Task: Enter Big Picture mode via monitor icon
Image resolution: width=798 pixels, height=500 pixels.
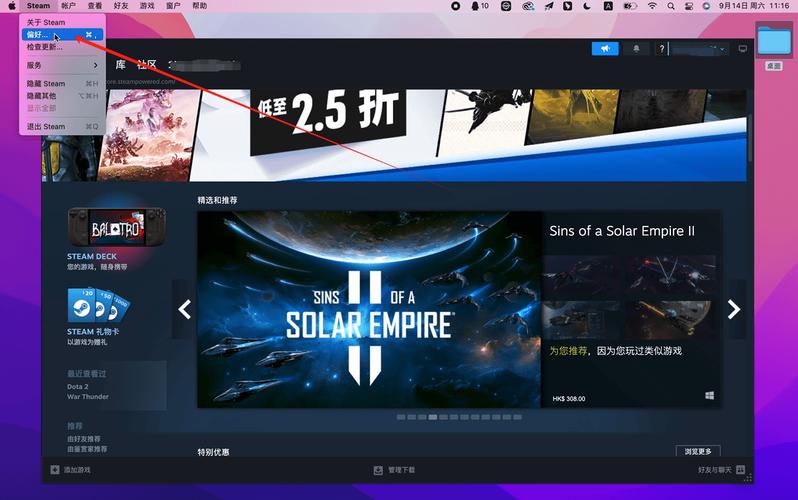Action: click(x=743, y=49)
